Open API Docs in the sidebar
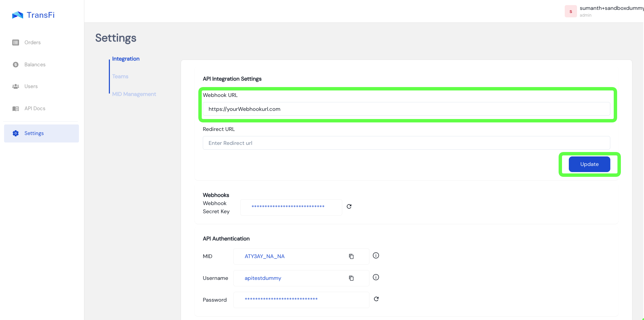 tap(35, 108)
